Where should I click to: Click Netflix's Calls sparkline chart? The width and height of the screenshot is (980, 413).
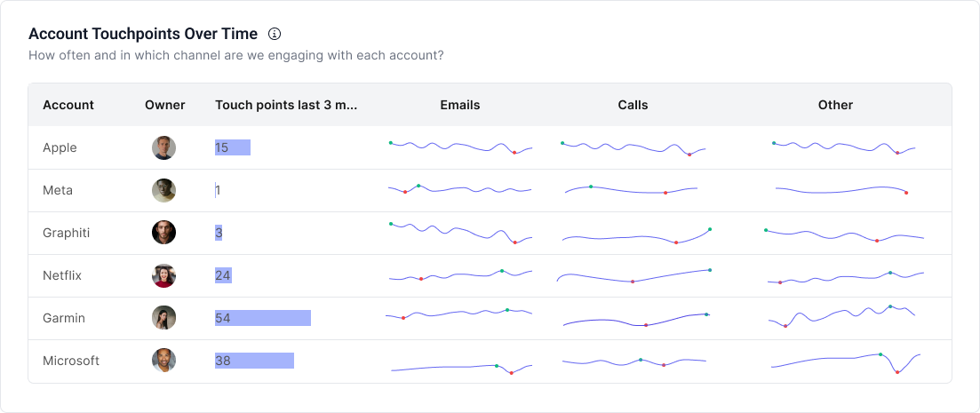pyautogui.click(x=634, y=275)
